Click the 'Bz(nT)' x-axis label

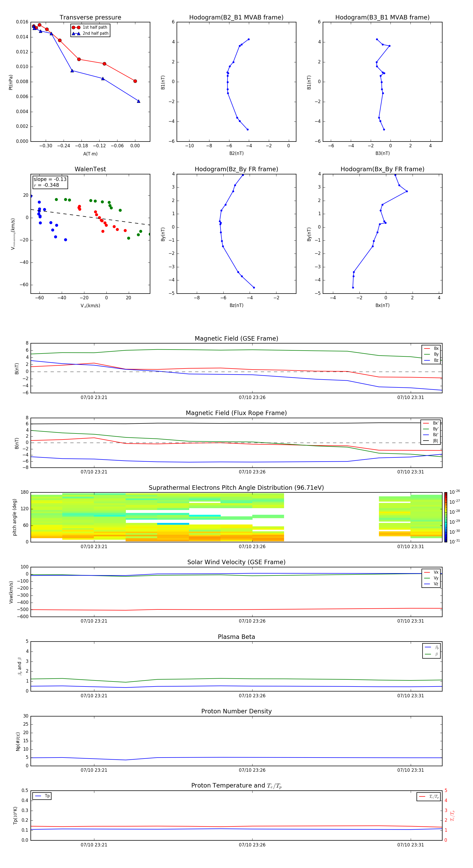pyautogui.click(x=236, y=305)
